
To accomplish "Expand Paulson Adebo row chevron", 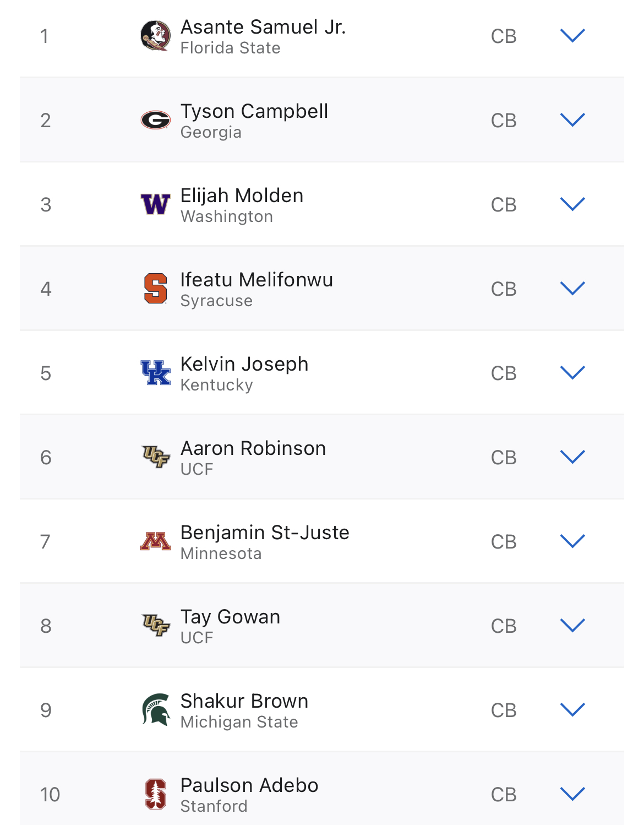I will 572,794.
